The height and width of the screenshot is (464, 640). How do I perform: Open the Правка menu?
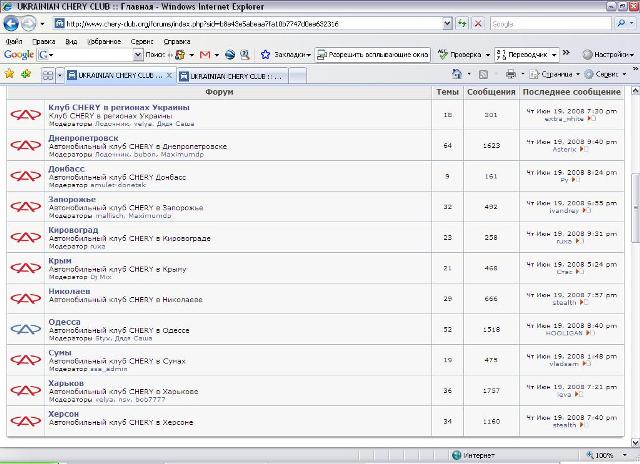[x=44, y=42]
